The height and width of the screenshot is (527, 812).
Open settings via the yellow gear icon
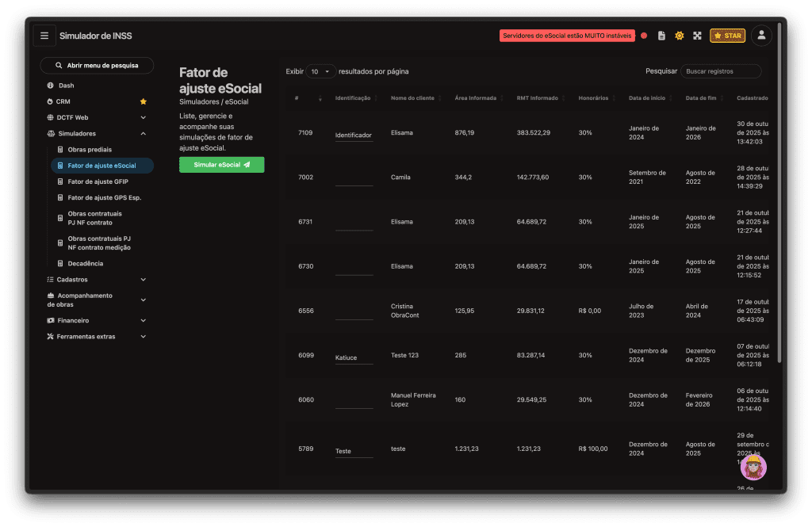(x=680, y=36)
